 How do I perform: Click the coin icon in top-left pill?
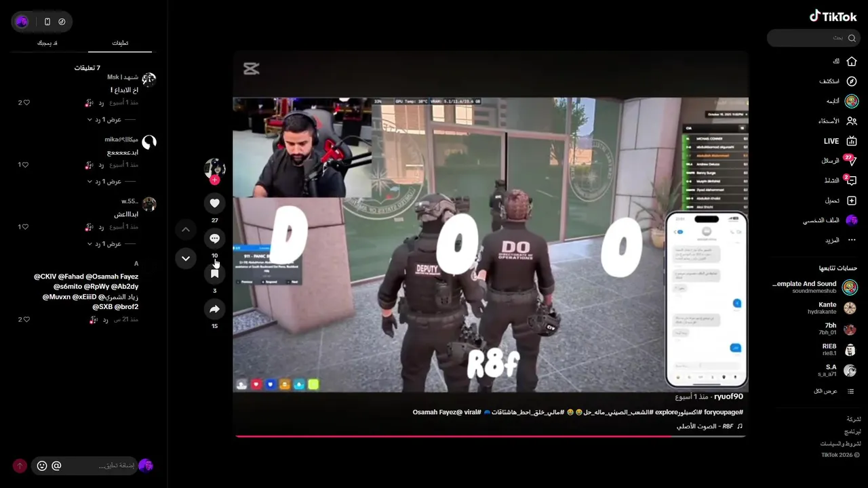click(62, 22)
